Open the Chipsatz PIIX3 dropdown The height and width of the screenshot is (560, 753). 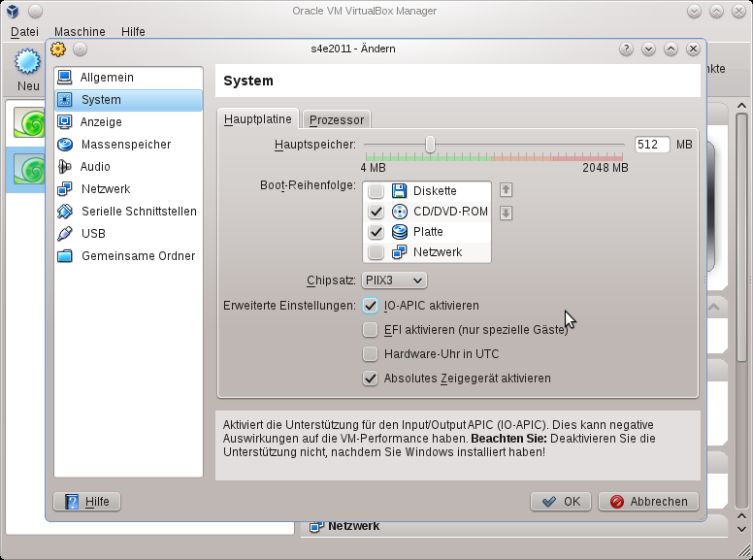point(394,280)
